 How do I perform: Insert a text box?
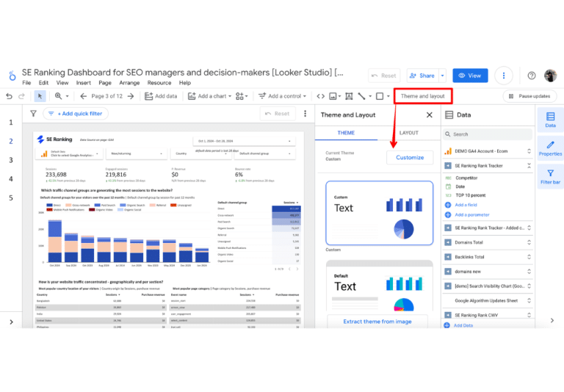point(349,96)
